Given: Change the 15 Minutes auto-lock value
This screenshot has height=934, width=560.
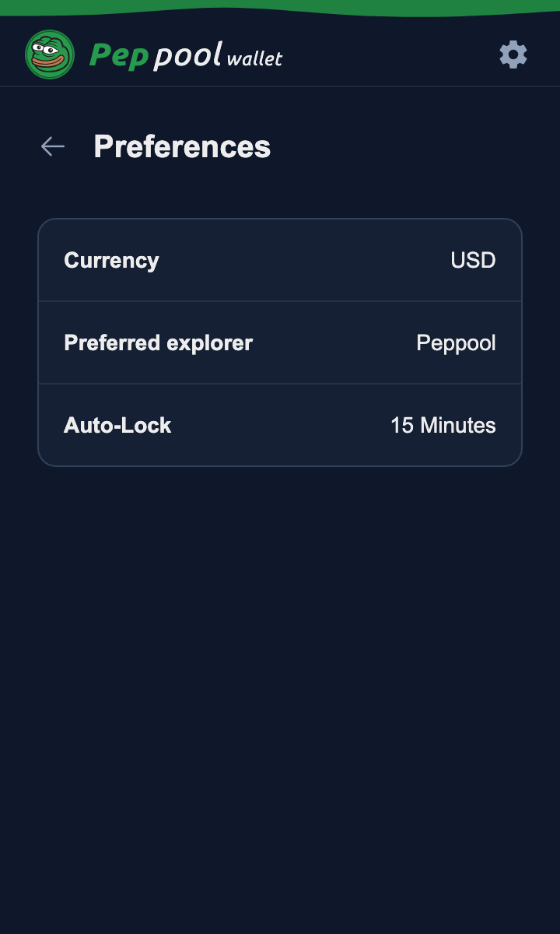Looking at the screenshot, I should (x=443, y=425).
